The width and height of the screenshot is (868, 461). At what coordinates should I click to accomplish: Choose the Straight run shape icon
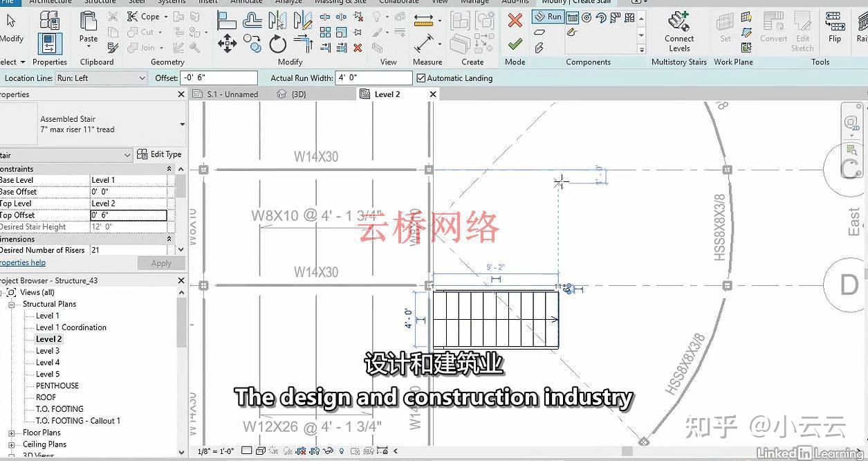tap(573, 17)
